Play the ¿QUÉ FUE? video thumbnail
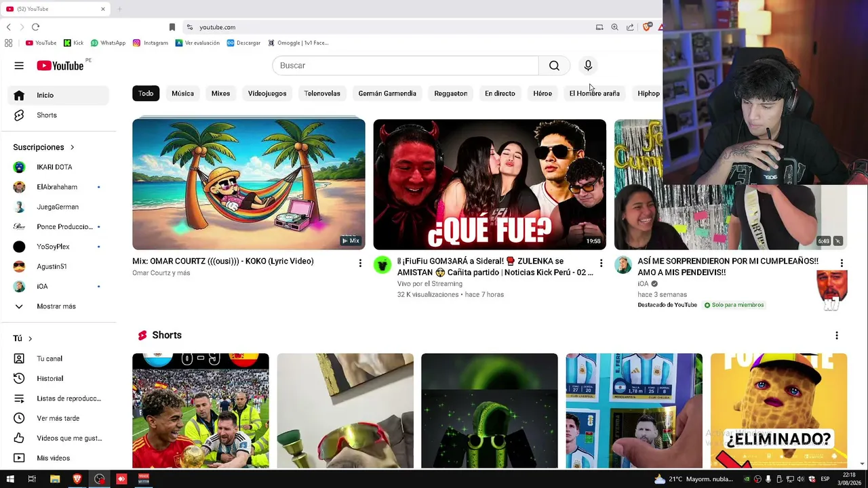The image size is (868, 488). (490, 184)
